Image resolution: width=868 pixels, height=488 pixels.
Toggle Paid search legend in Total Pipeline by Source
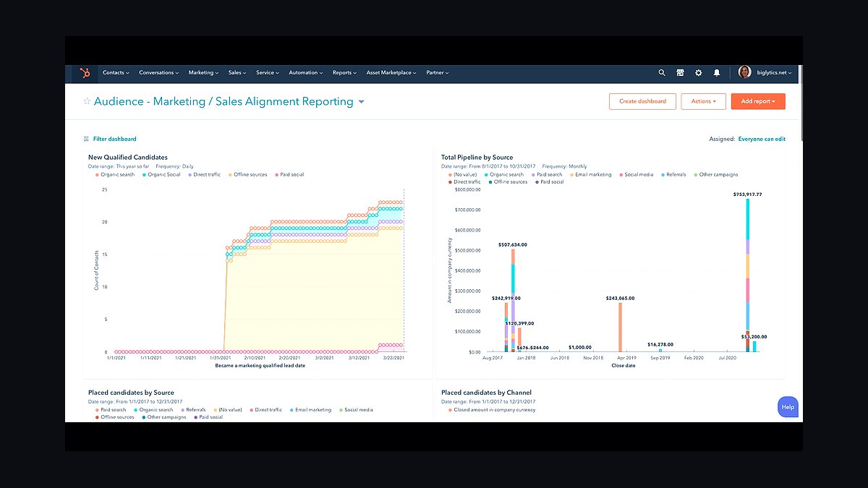pos(547,174)
